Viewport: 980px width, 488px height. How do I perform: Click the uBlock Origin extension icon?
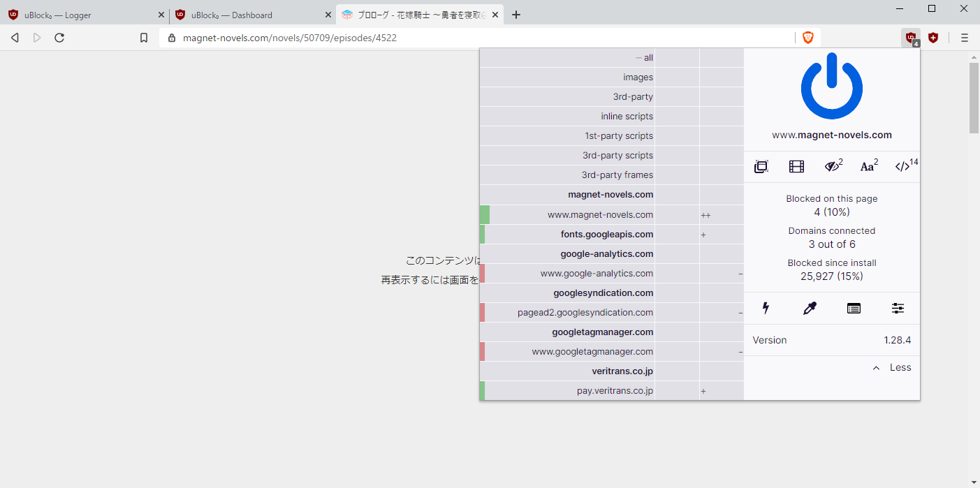(x=911, y=38)
